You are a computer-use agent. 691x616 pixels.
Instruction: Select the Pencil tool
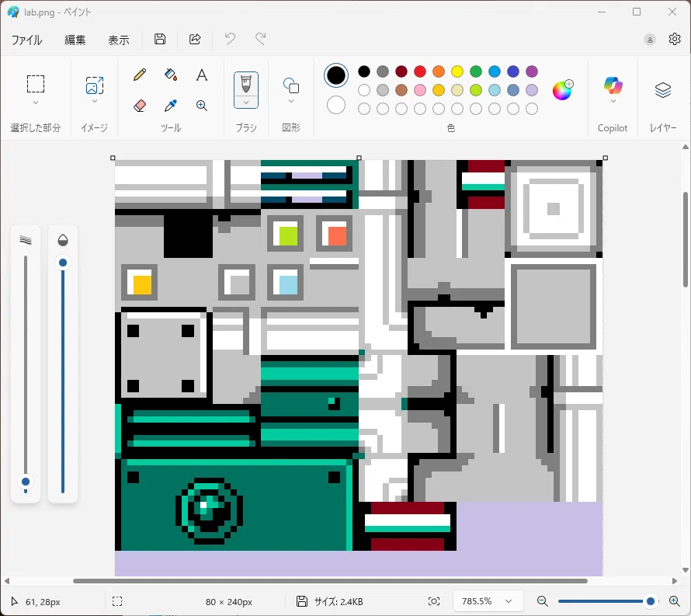[x=140, y=75]
